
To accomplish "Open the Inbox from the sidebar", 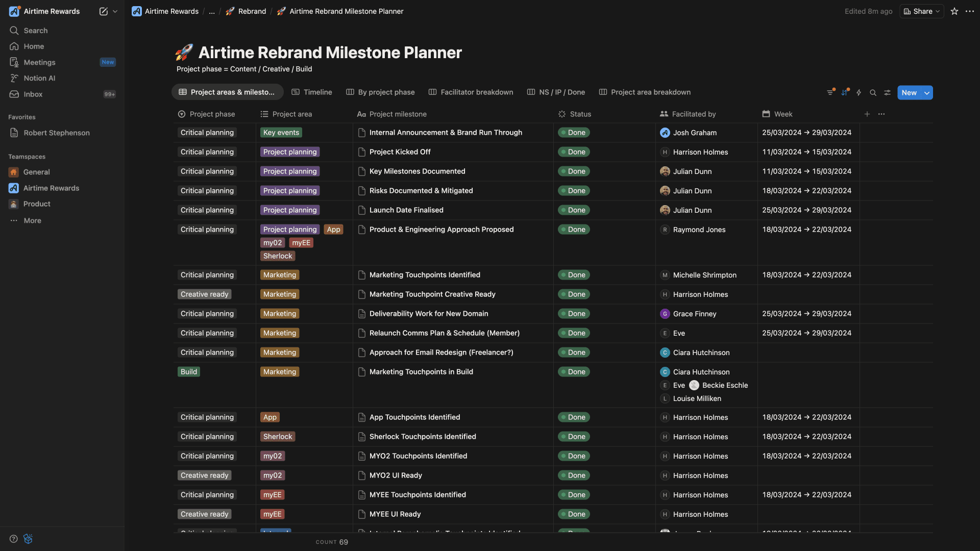I will tap(33, 94).
